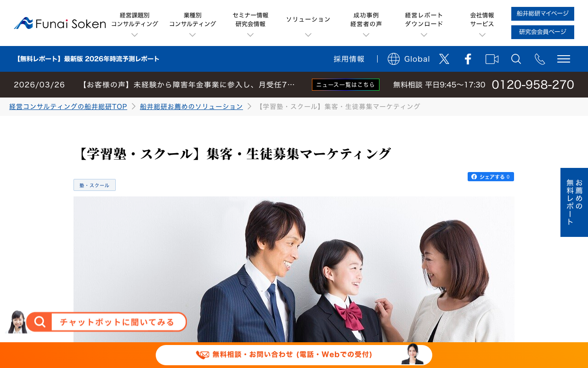Image resolution: width=588 pixels, height=368 pixels.
Task: Open the hamburger menu icon
Action: pos(564,59)
